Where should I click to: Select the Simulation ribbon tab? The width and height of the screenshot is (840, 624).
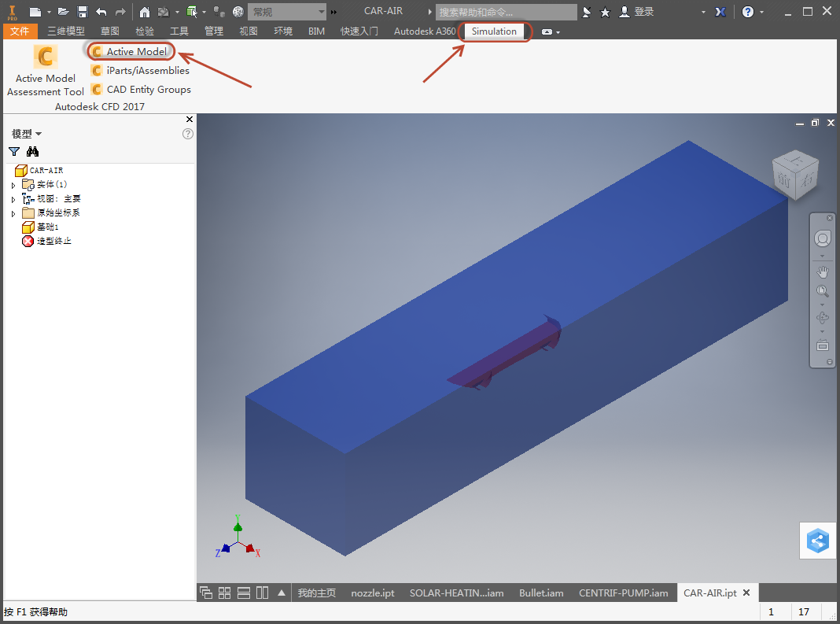coord(494,31)
